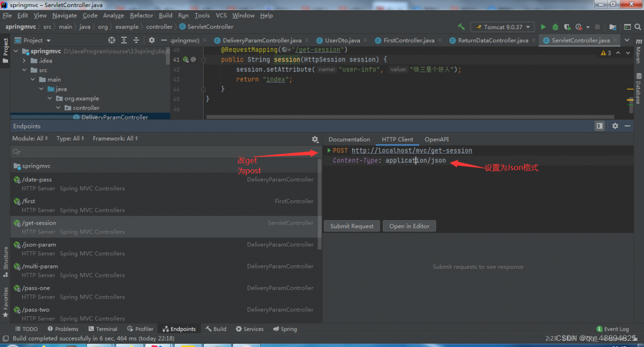
Task: Run with Coverage
Action: click(x=568, y=27)
